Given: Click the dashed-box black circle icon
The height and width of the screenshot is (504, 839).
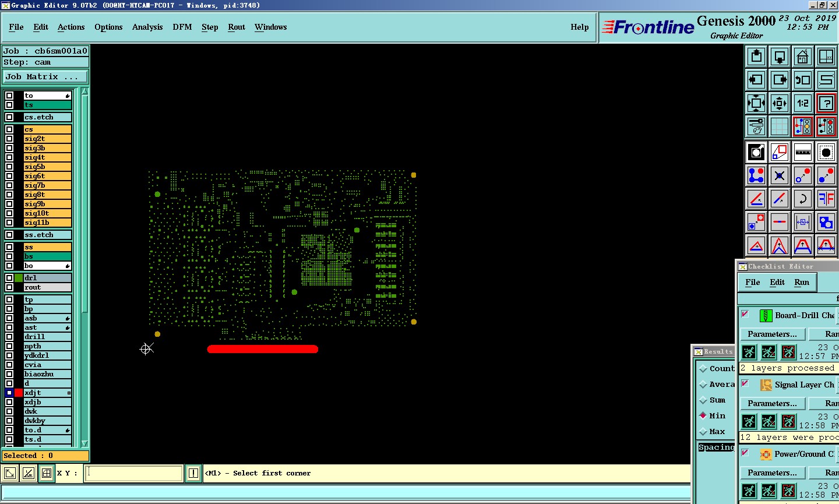Looking at the screenshot, I should click(826, 152).
